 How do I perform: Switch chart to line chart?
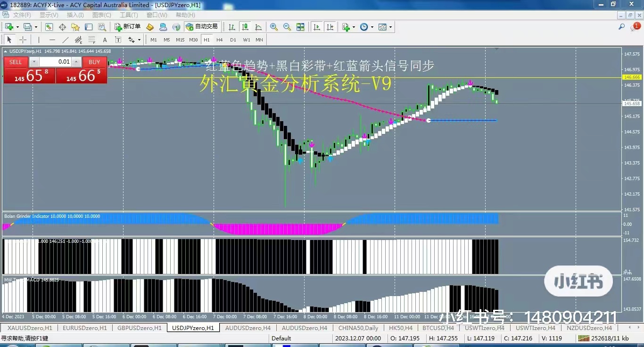(258, 27)
